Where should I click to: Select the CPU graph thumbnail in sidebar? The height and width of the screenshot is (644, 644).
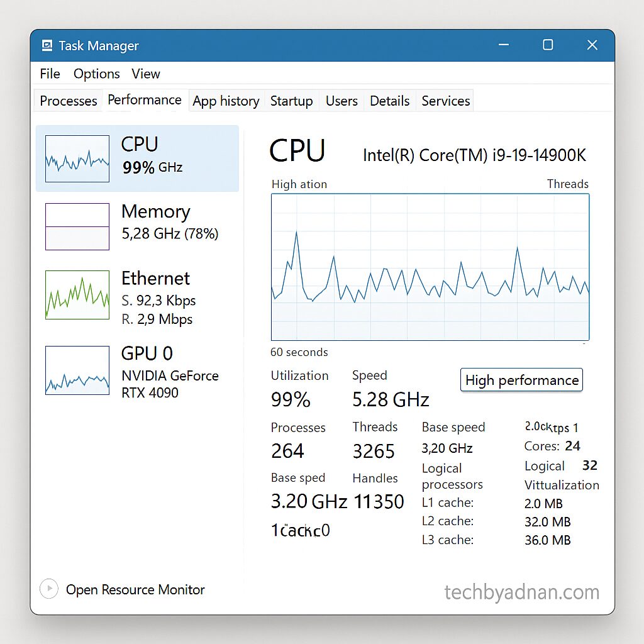[76, 158]
